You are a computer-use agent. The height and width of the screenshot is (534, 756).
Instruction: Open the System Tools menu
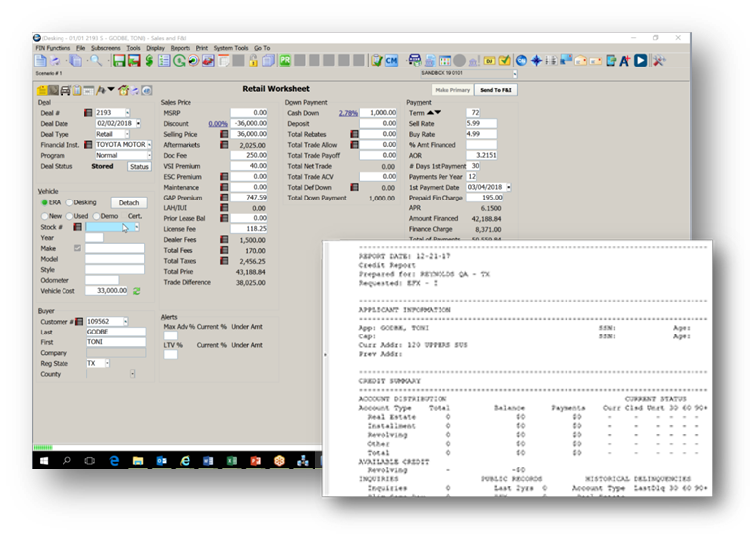(x=231, y=48)
